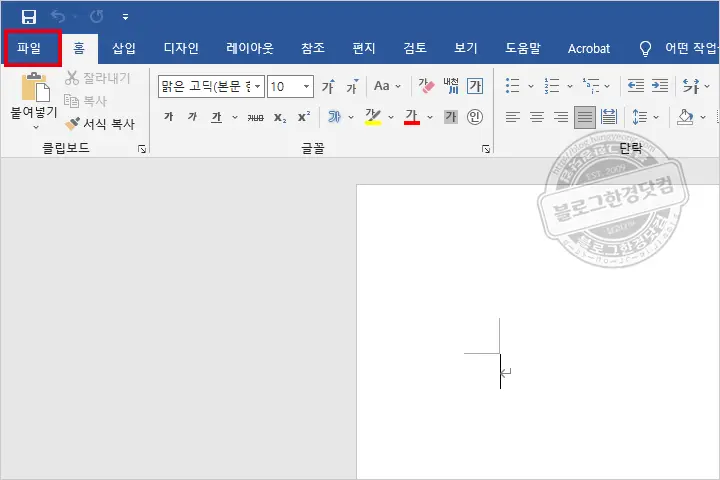Center align text
Screen dimensions: 720x480
tap(537, 118)
